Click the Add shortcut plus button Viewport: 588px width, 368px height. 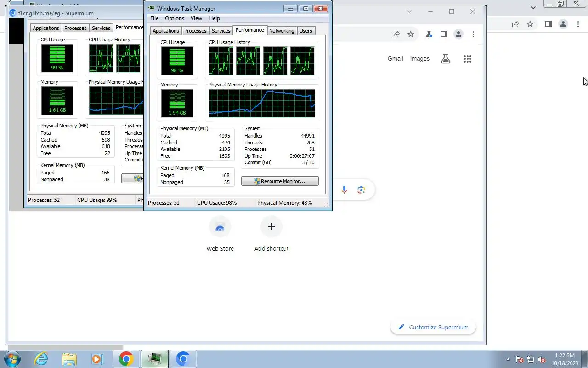271,226
